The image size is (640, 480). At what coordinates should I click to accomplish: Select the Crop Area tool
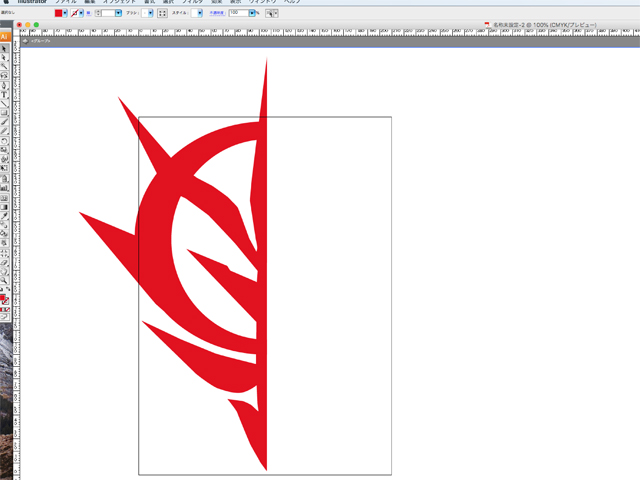[4, 253]
